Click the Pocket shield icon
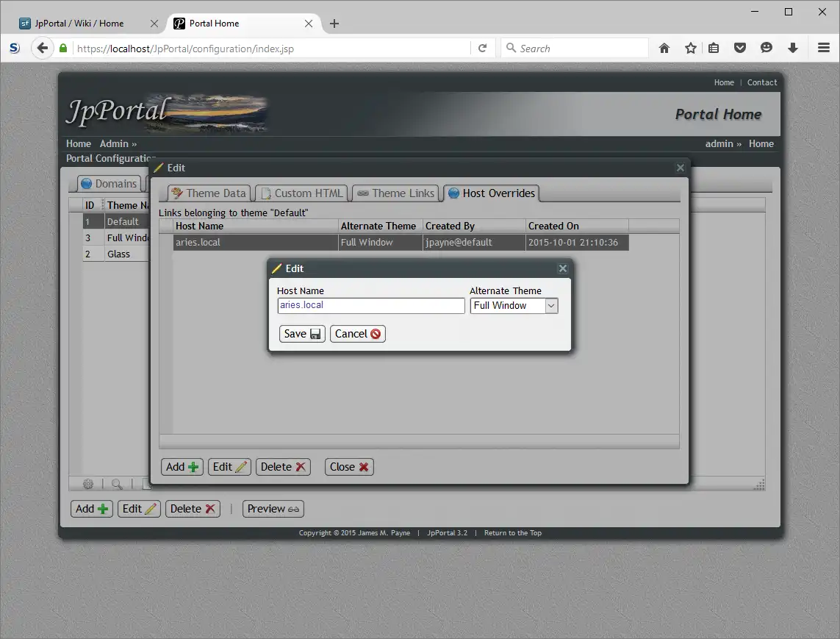The height and width of the screenshot is (639, 840). pos(740,49)
